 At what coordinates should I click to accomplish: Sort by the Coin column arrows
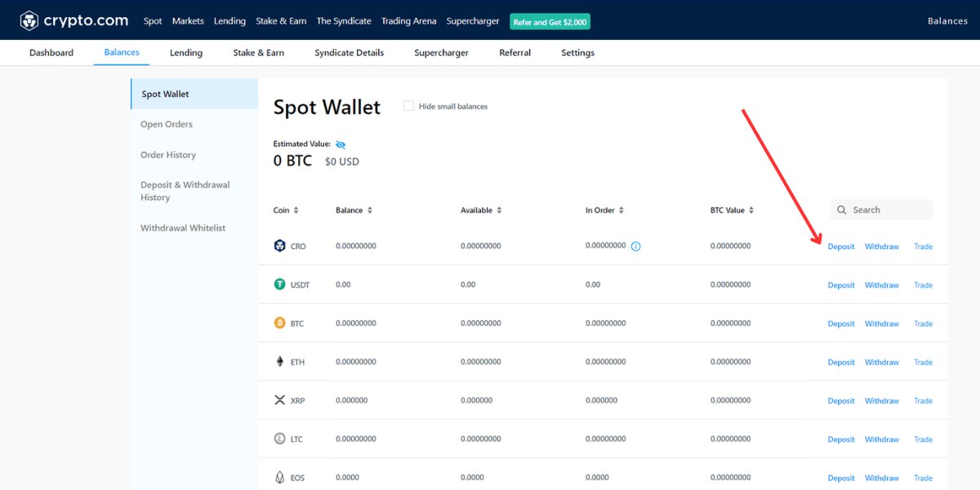[296, 210]
